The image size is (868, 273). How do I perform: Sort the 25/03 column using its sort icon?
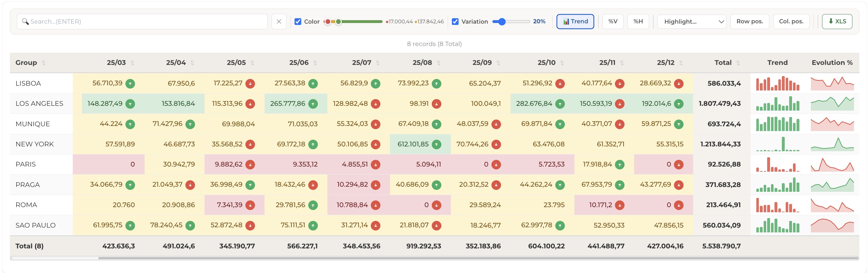(x=132, y=63)
